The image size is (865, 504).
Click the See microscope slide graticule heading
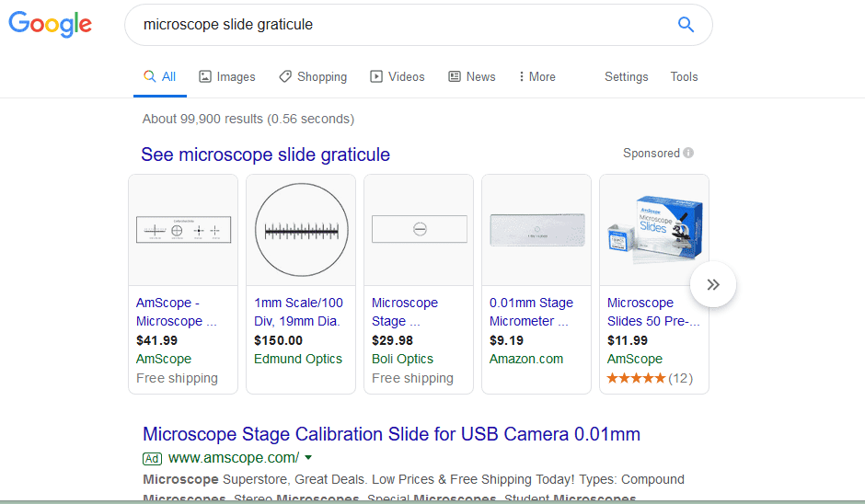tap(265, 155)
